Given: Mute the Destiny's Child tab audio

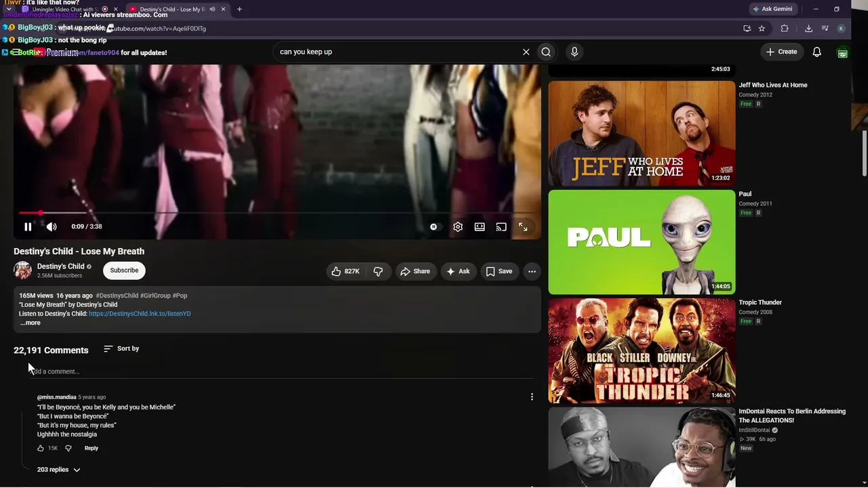Looking at the screenshot, I should pyautogui.click(x=212, y=9).
